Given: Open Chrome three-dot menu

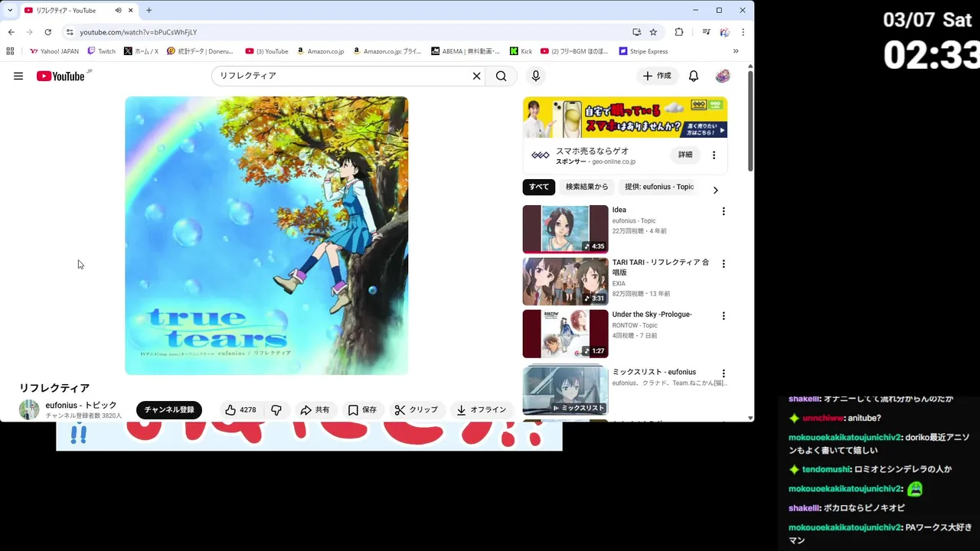Looking at the screenshot, I should [743, 32].
